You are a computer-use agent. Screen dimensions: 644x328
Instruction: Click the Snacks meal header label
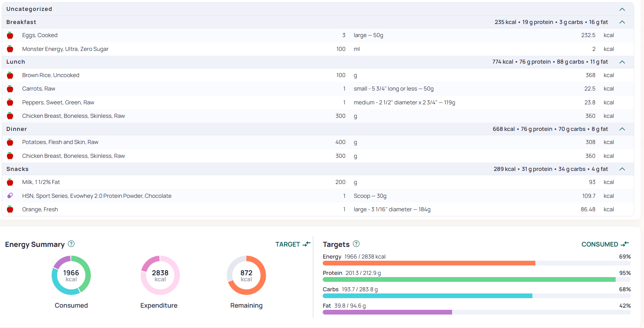17,169
